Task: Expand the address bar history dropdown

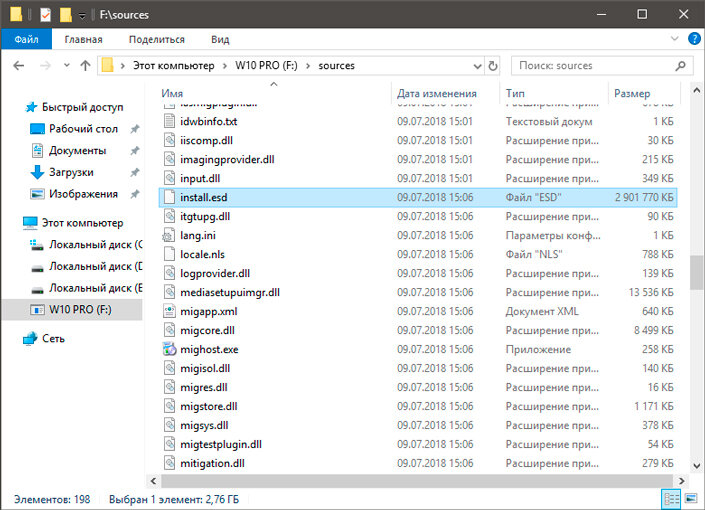Action: (477, 66)
